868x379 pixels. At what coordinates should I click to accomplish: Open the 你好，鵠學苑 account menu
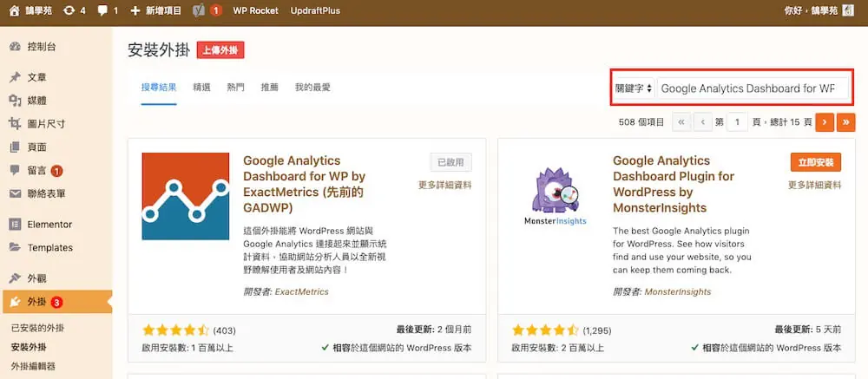point(819,10)
